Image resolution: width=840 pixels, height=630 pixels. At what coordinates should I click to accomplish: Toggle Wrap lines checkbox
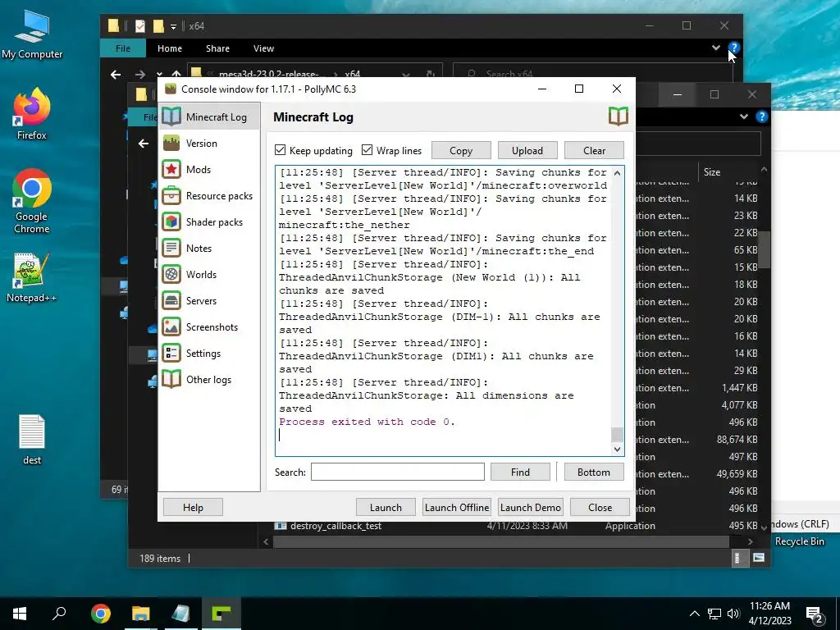point(367,150)
